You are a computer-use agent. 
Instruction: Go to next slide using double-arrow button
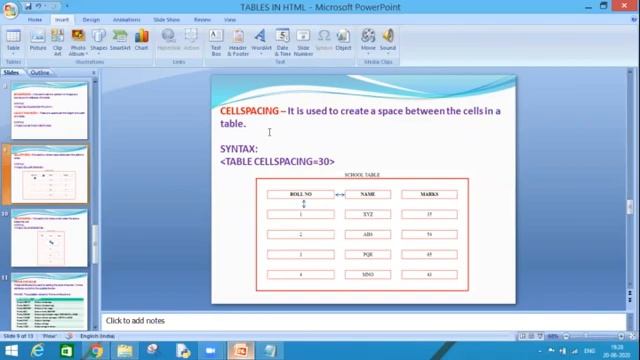(x=630, y=300)
